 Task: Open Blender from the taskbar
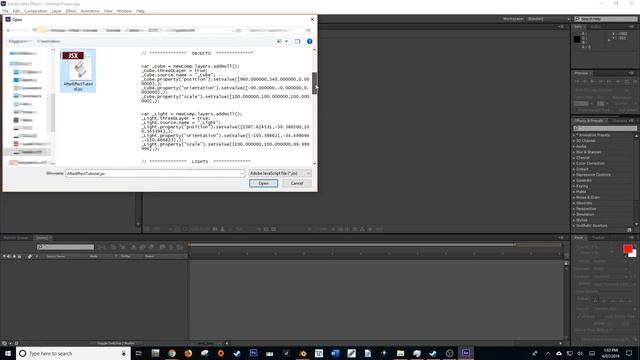(x=302, y=353)
